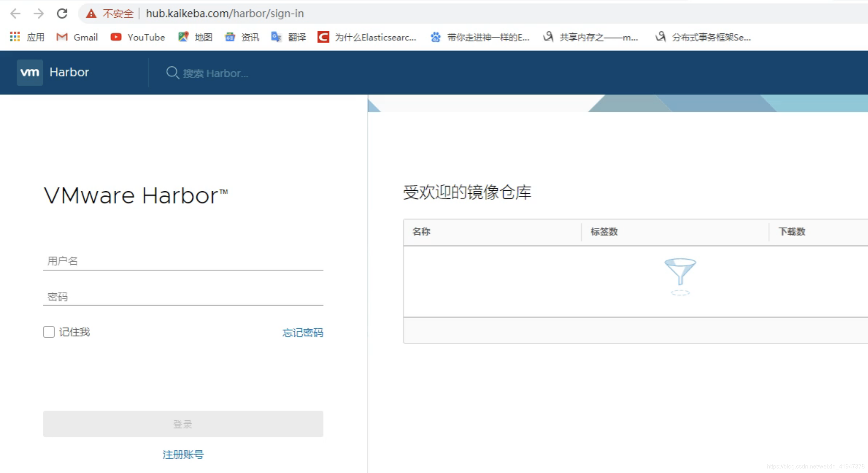Viewport: 868px width, 473px height.
Task: Click the 密码 password input field
Action: point(184,297)
